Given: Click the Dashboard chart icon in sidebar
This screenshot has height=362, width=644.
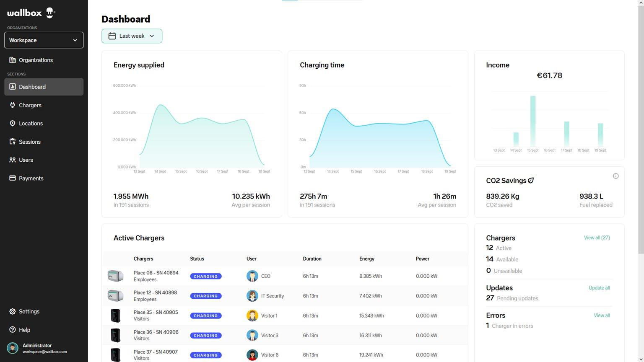Looking at the screenshot, I should click(13, 87).
